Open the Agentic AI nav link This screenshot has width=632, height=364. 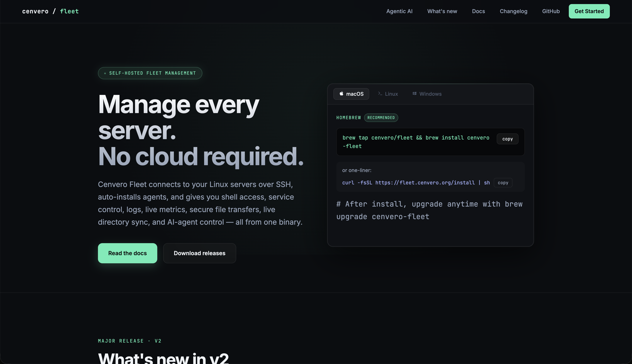(x=399, y=11)
